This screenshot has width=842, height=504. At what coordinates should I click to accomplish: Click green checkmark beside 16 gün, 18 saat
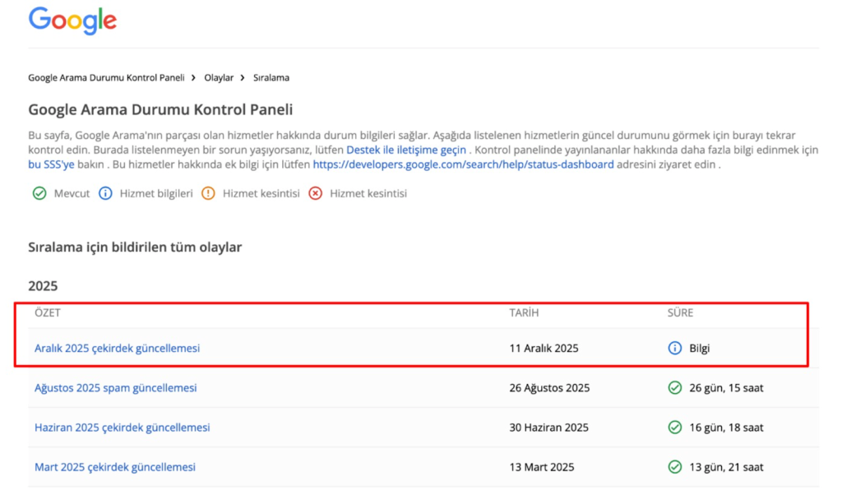pyautogui.click(x=675, y=428)
